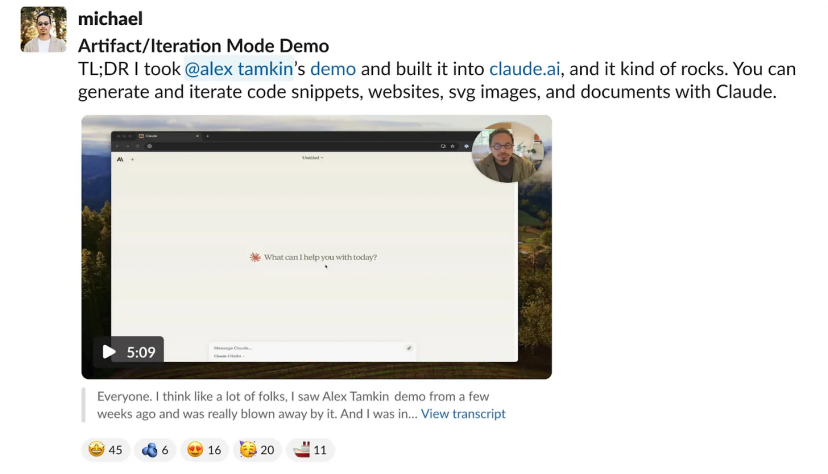828x474 pixels.
Task: Toggle heart-eyes reaction showing 16
Action: click(x=204, y=450)
